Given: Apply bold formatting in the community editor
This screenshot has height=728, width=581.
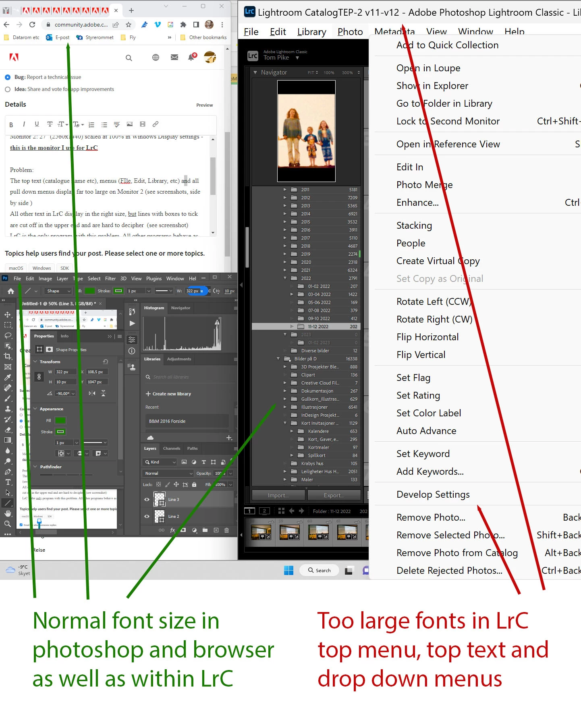Looking at the screenshot, I should click(11, 124).
